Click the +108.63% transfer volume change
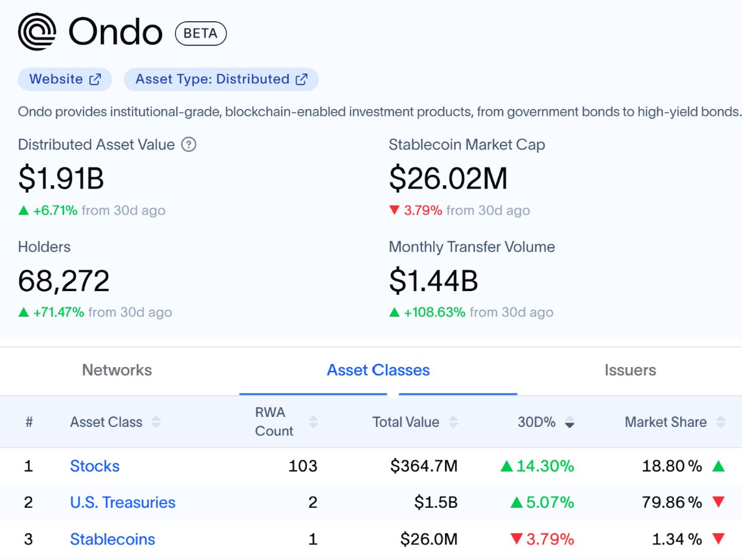 click(434, 312)
